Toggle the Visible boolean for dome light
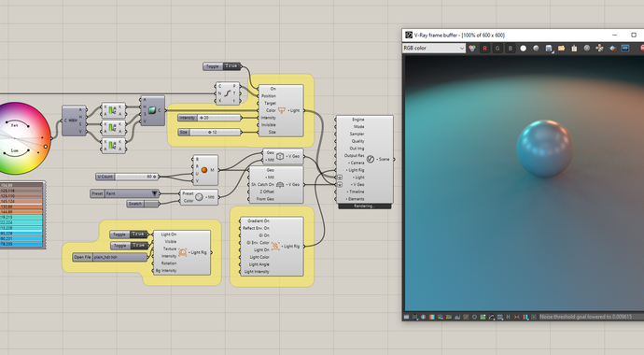Screen dimensions: 644x355 click(129, 246)
